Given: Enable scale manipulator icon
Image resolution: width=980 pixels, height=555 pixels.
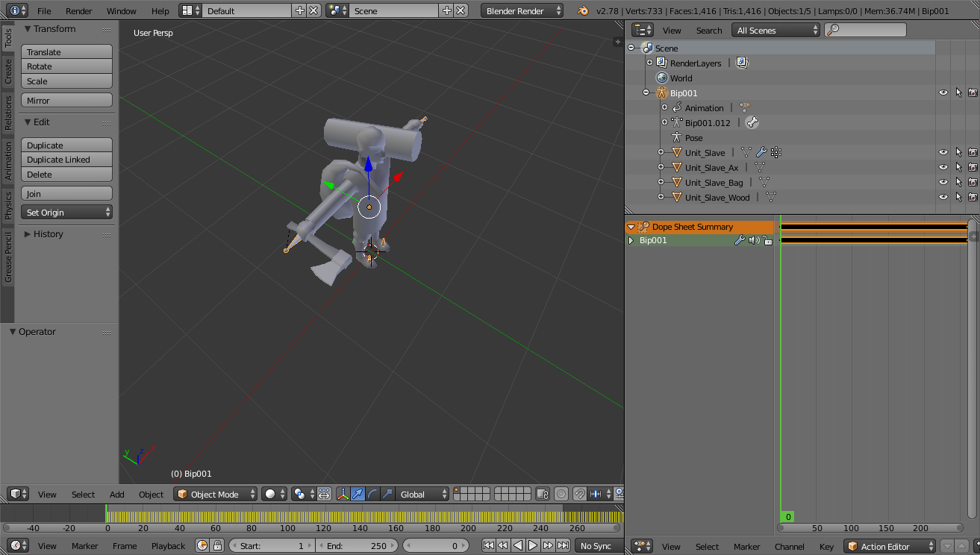Looking at the screenshot, I should (x=387, y=494).
